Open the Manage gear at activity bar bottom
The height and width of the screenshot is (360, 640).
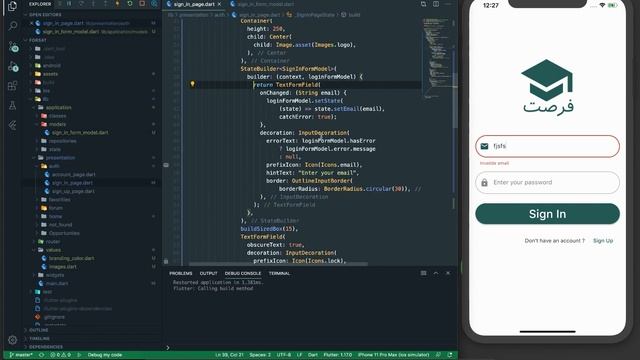12,340
